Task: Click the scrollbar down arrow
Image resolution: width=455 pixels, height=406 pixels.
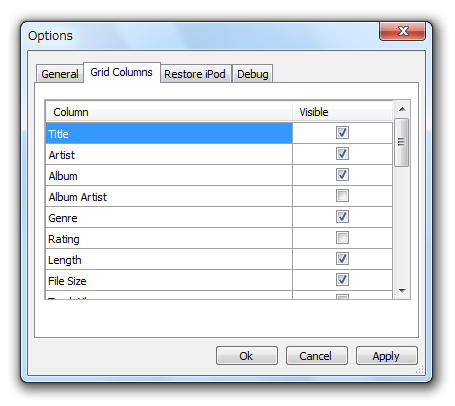Action: (402, 291)
